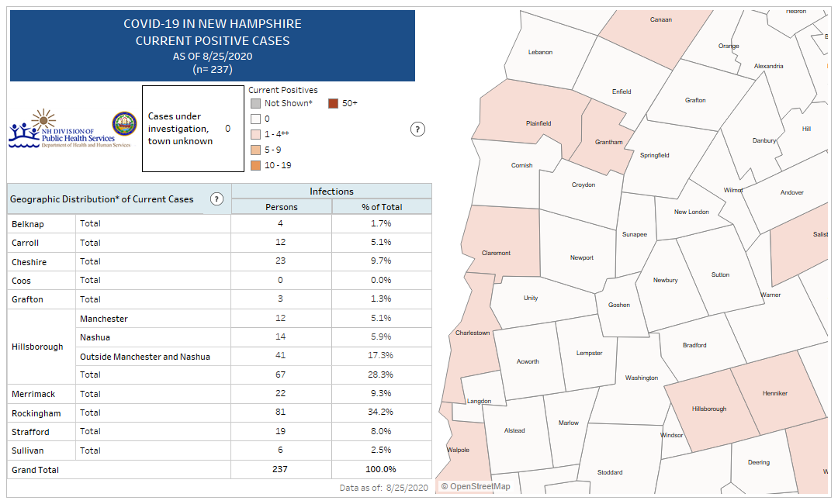Image resolution: width=838 pixels, height=504 pixels.
Task: Click the help icon beside the legend
Action: (x=417, y=129)
